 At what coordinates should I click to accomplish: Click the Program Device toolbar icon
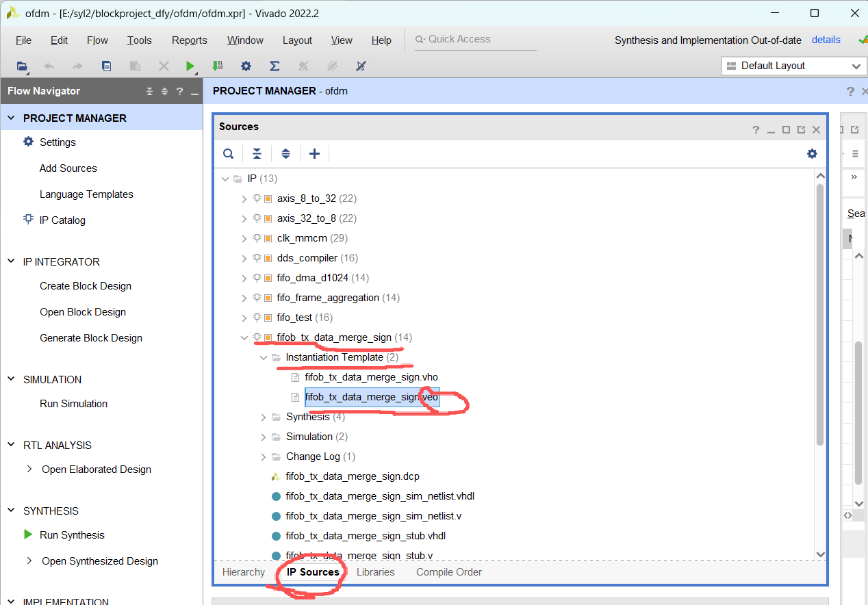coord(218,66)
